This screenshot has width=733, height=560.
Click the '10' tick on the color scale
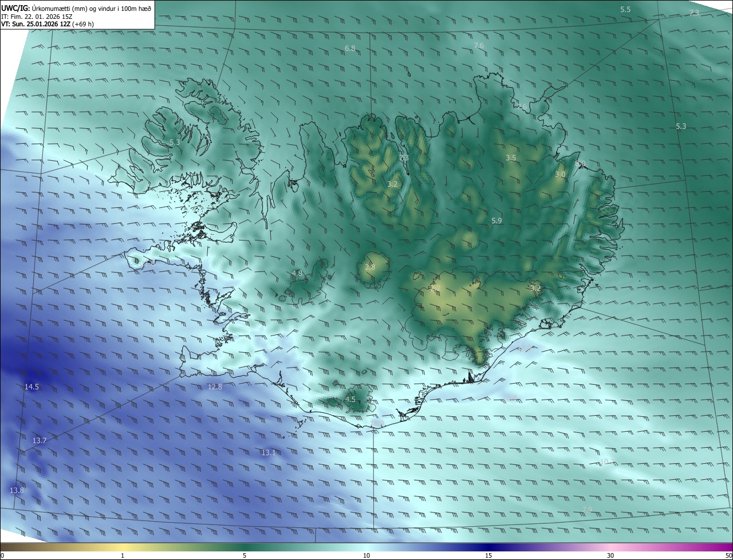pyautogui.click(x=366, y=555)
